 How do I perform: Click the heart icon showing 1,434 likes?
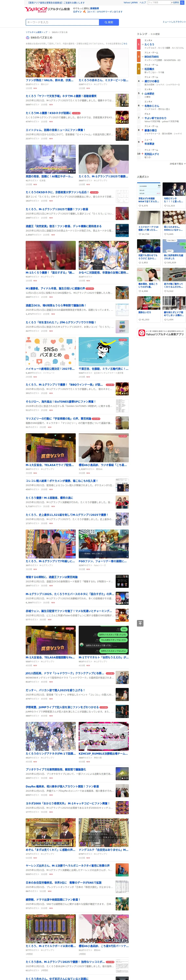pyautogui.click(x=165, y=320)
